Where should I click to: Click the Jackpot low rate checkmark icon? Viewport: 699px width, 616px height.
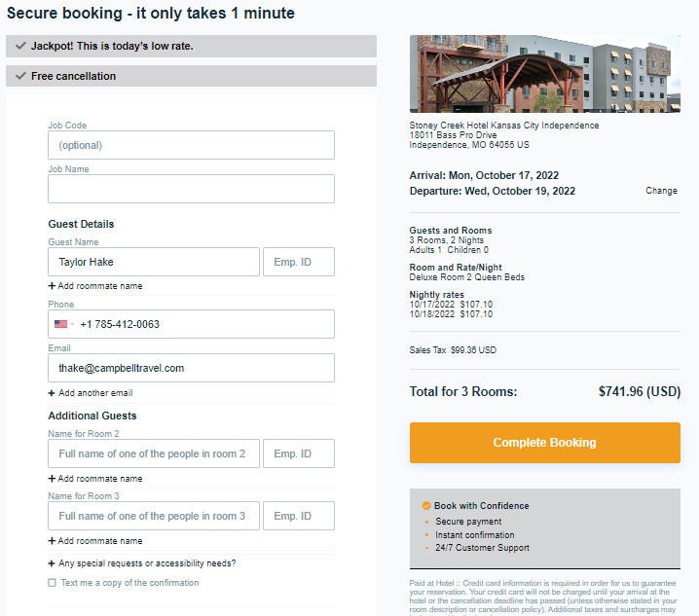[20, 46]
